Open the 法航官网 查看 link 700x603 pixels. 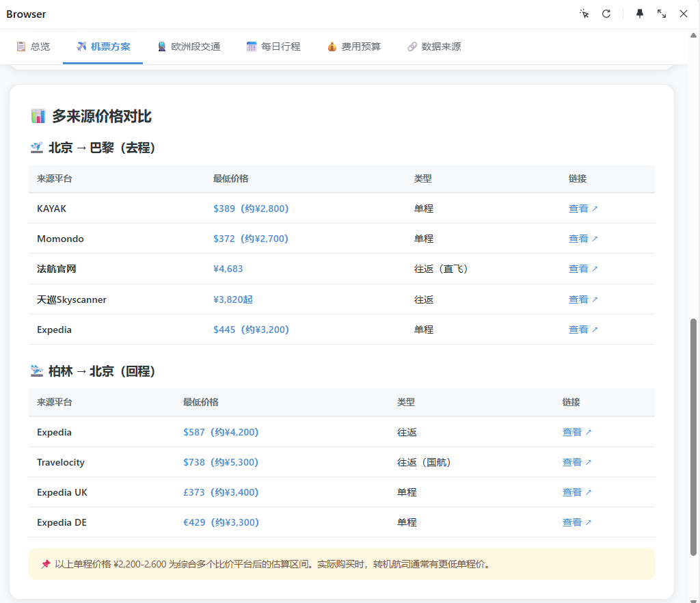coord(582,269)
